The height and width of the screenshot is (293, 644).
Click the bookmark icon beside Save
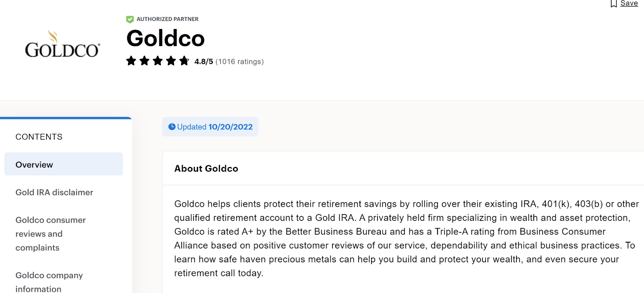point(613,4)
